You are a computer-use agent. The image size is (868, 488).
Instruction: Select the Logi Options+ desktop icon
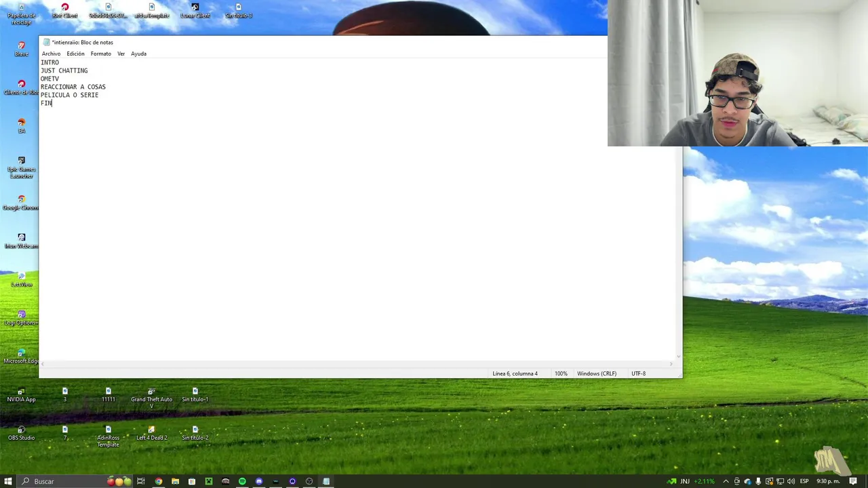21,318
